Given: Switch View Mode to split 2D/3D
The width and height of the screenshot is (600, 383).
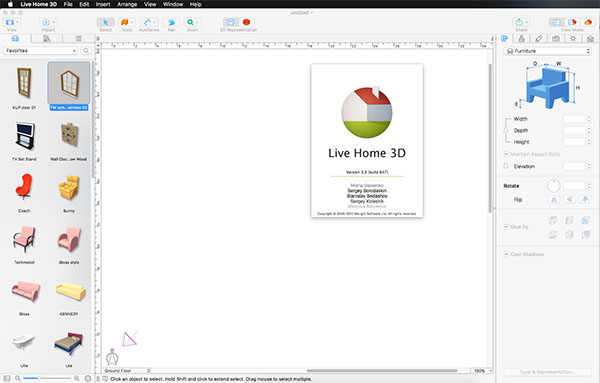Looking at the screenshot, I should (572, 22).
